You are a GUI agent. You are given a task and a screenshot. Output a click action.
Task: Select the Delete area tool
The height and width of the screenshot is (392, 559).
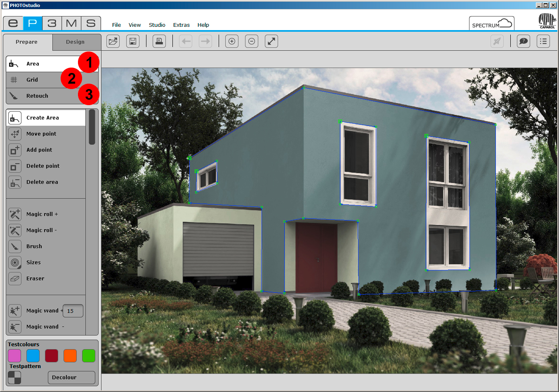(x=46, y=182)
